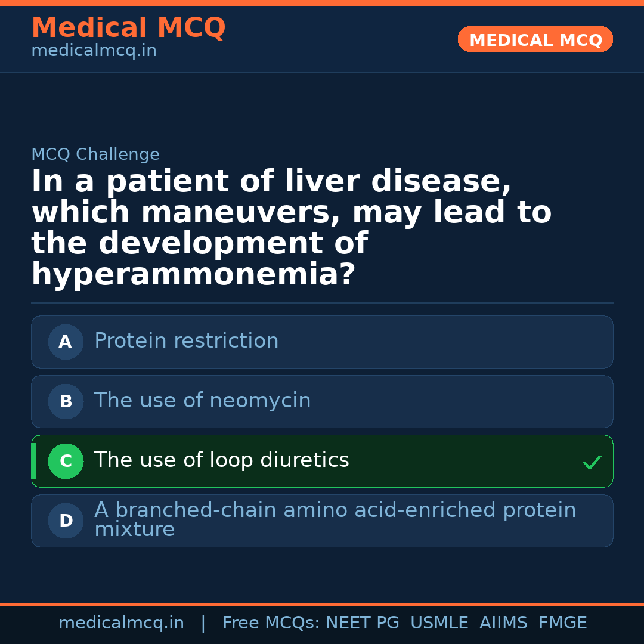The image size is (644, 644).
Task: Click the "Free MCQs:" footer label
Action: point(271,623)
